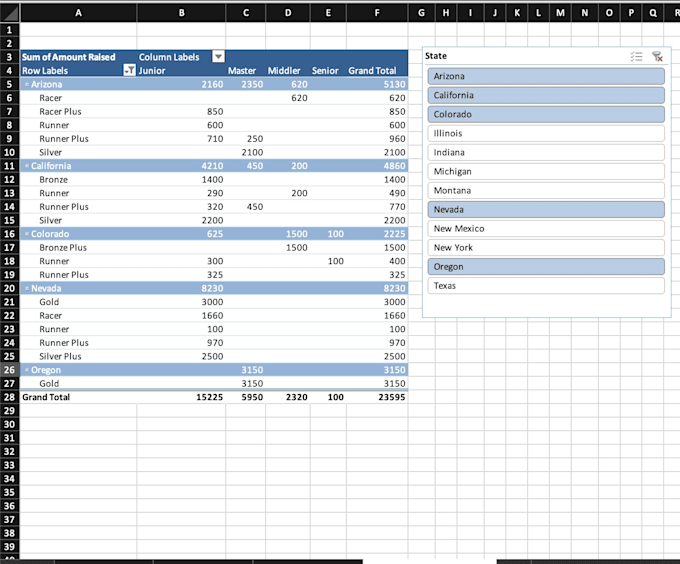The image size is (680, 564).
Task: Collapse the Colorado group
Action: pyautogui.click(x=27, y=234)
